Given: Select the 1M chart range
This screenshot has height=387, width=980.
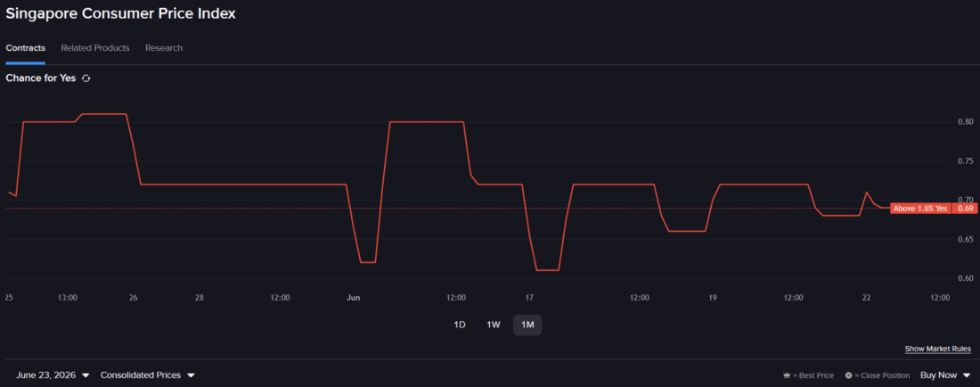Looking at the screenshot, I should click(527, 325).
